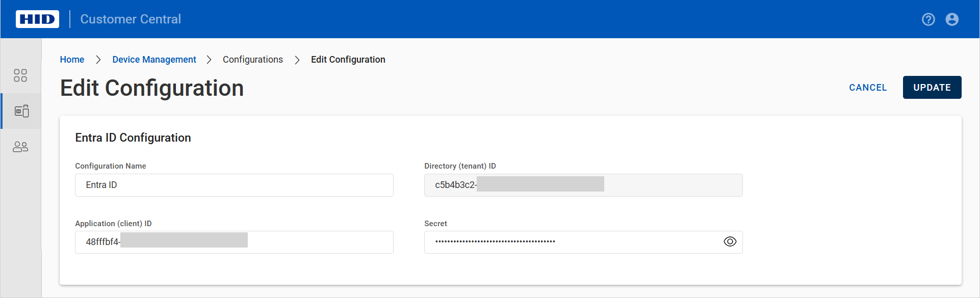Click the Configuration Name input field
The image size is (980, 298).
pyautogui.click(x=234, y=185)
